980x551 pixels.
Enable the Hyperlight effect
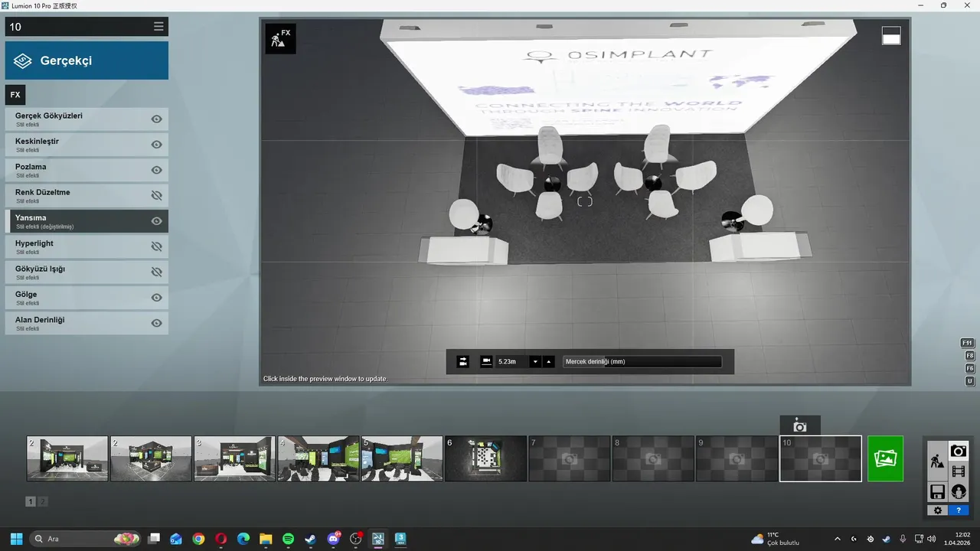click(156, 246)
